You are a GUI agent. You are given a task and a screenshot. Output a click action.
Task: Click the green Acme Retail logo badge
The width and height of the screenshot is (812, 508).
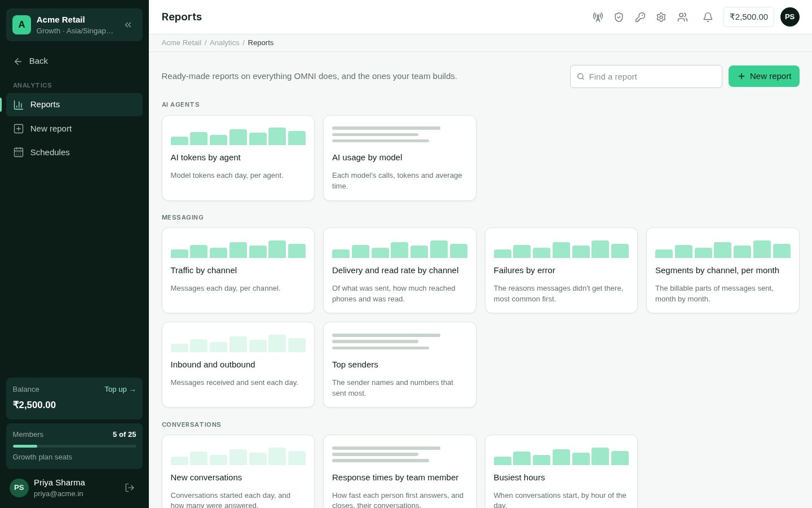click(21, 25)
